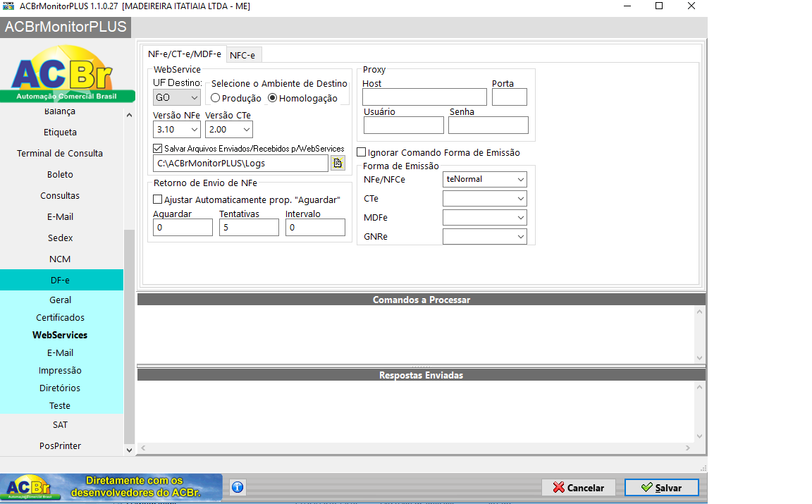Click Respostas Enviadas scroll-right arrow
The image size is (812, 504).
tap(688, 448)
